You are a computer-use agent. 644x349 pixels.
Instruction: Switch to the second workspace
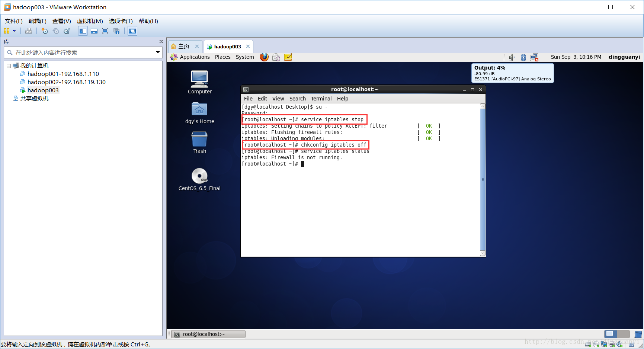[x=624, y=334]
